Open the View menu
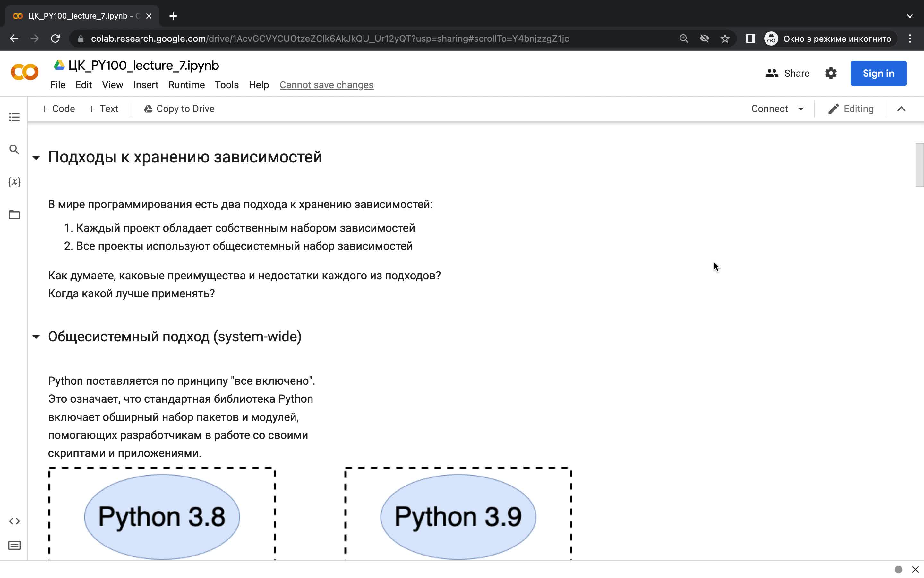This screenshot has height=578, width=924. (112, 85)
